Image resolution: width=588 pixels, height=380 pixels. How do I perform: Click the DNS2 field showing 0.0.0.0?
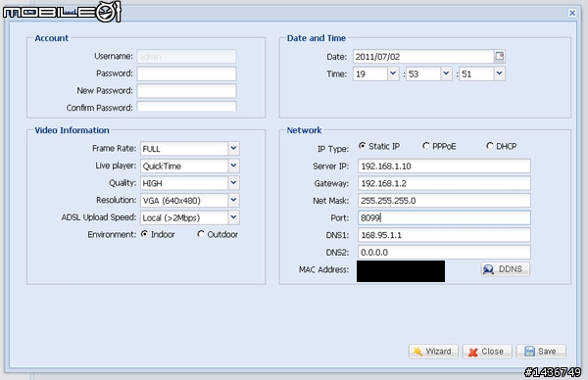[x=444, y=253]
